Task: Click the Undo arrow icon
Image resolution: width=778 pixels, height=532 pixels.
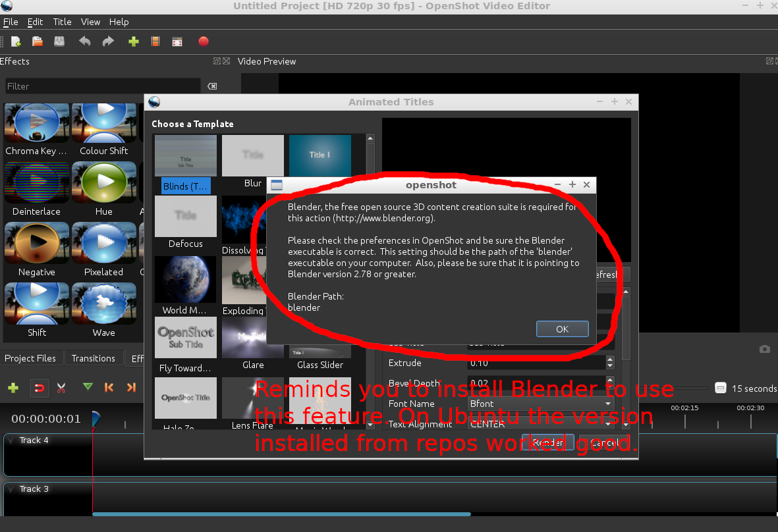Action: click(x=85, y=41)
